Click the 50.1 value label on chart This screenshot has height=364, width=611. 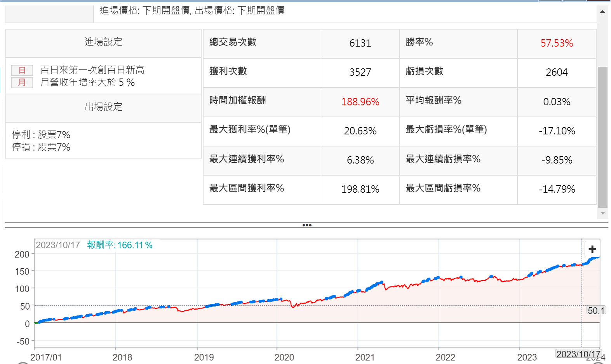click(x=596, y=310)
